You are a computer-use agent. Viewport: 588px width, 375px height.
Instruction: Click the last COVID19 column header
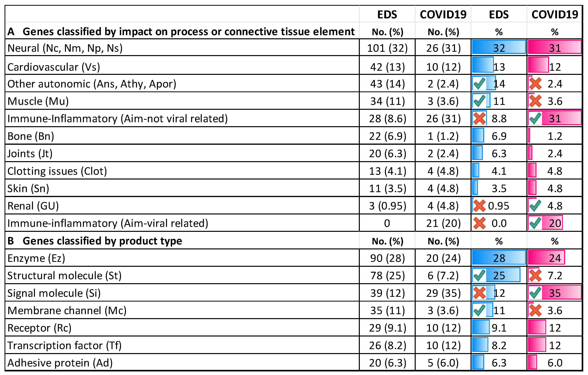[555, 14]
